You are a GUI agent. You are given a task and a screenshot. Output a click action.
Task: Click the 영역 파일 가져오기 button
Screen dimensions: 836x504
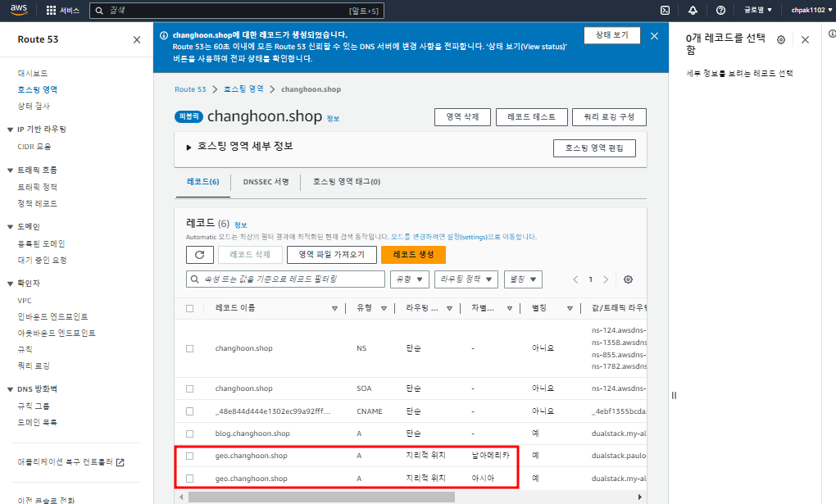click(332, 254)
